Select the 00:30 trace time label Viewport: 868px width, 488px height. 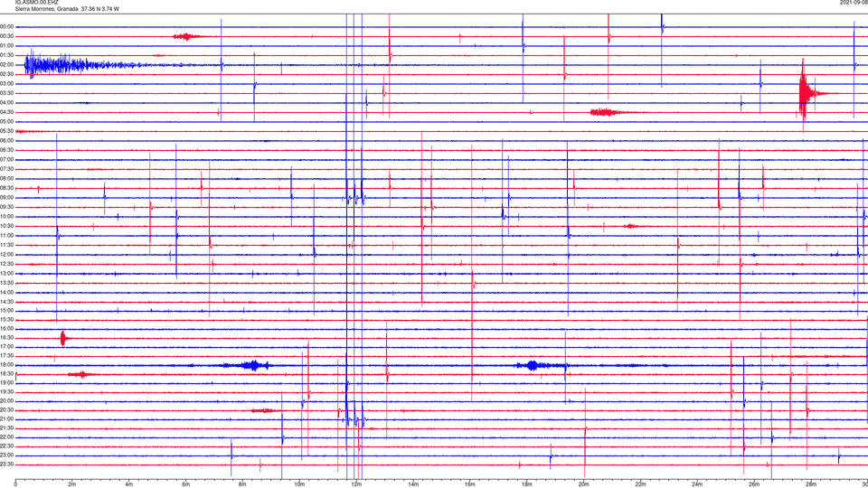pos(7,36)
